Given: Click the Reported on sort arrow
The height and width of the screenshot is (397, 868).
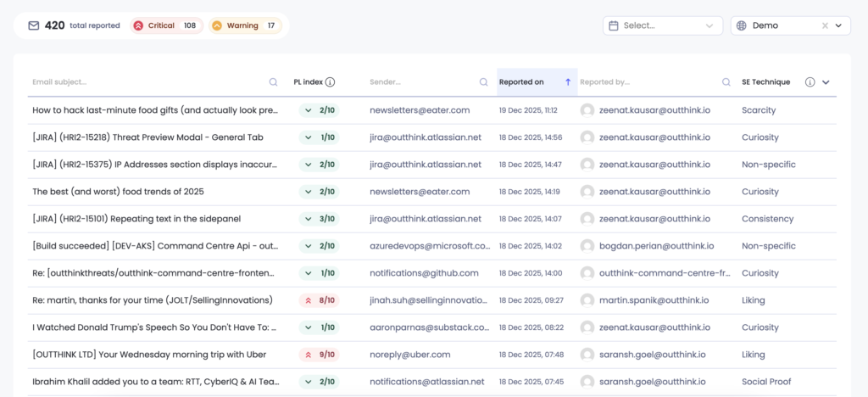Looking at the screenshot, I should (568, 82).
